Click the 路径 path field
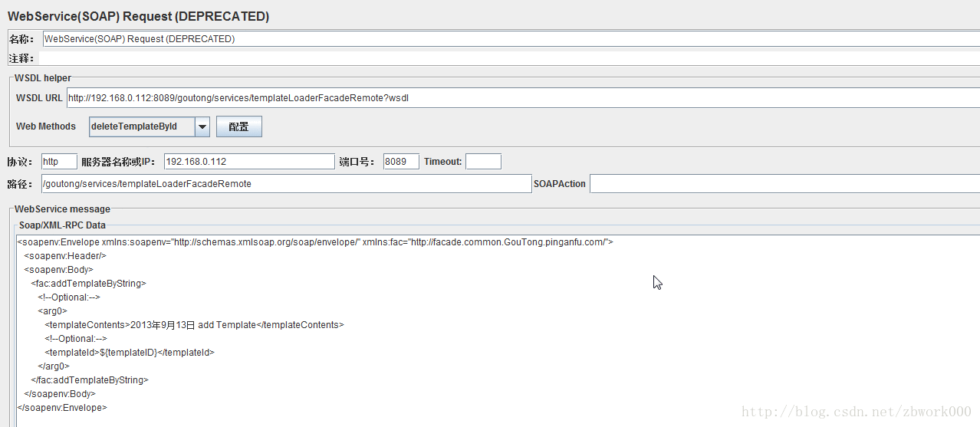Image resolution: width=980 pixels, height=427 pixels. tap(286, 184)
